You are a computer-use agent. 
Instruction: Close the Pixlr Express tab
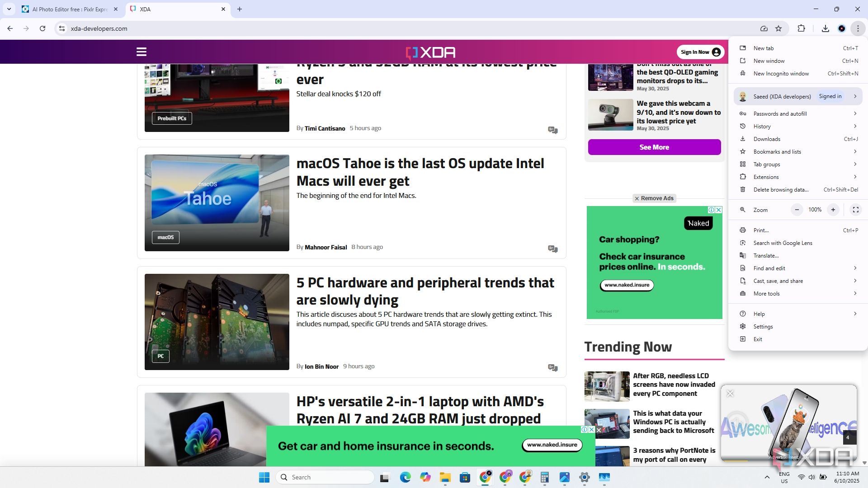(116, 9)
